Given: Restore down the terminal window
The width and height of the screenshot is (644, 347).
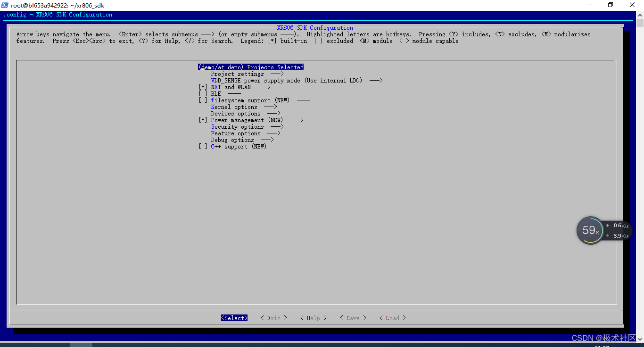Looking at the screenshot, I should (611, 5).
